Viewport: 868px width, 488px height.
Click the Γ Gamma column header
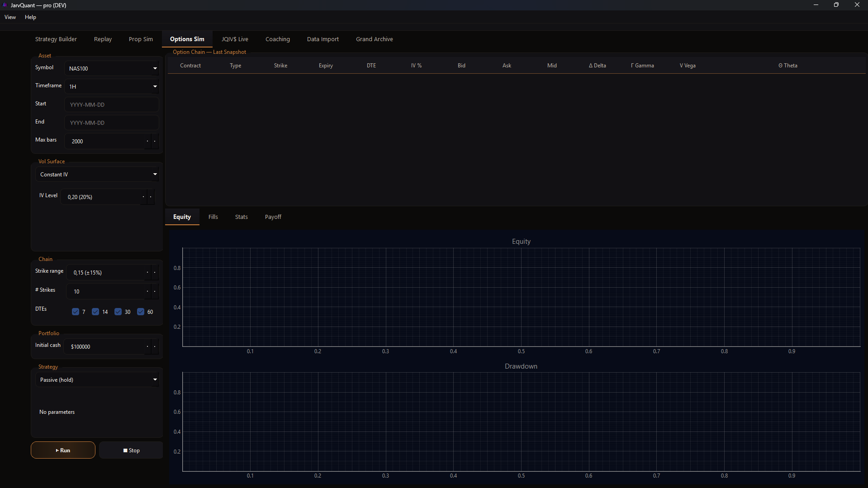[x=643, y=66]
